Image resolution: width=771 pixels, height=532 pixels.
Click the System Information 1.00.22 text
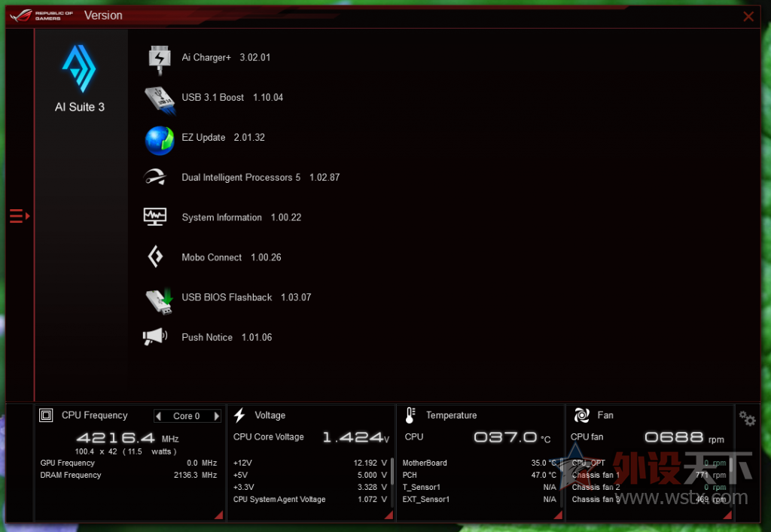[242, 217]
